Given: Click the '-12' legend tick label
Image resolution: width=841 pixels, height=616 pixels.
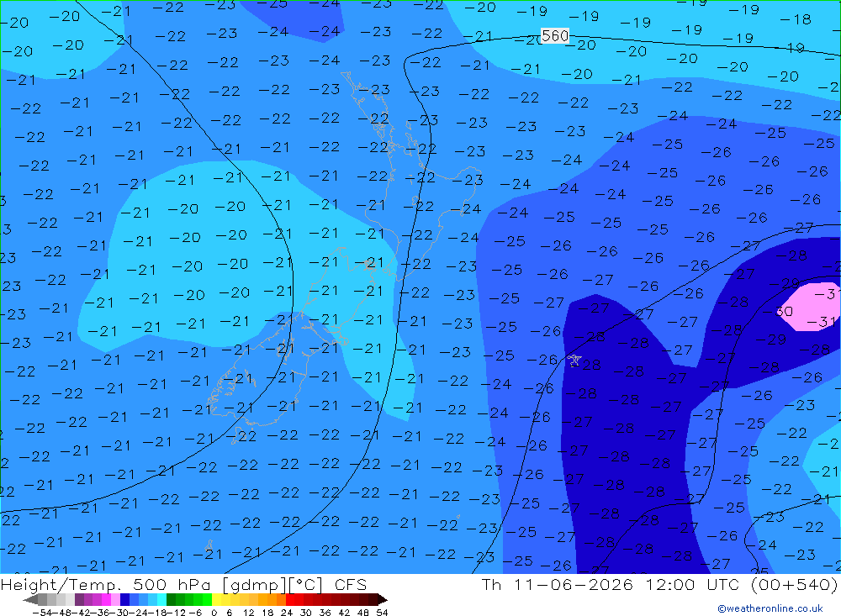Looking at the screenshot, I should [x=176, y=613].
